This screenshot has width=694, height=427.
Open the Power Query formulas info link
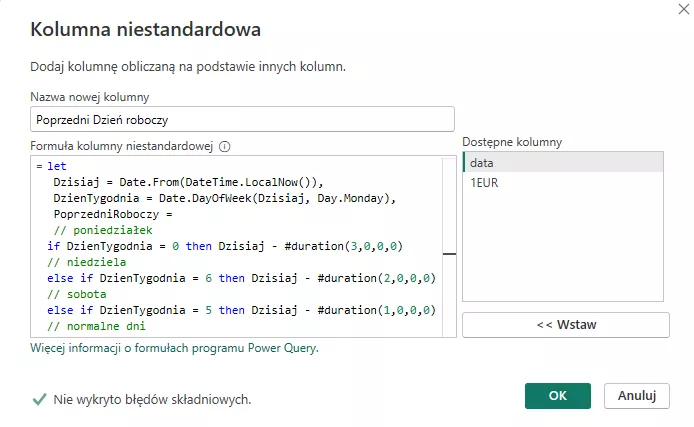point(175,349)
